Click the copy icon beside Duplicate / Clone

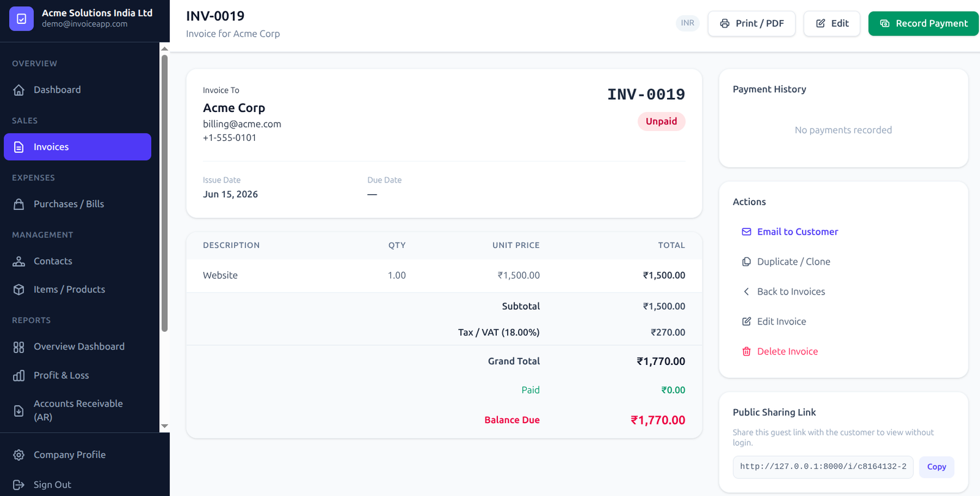click(x=747, y=261)
